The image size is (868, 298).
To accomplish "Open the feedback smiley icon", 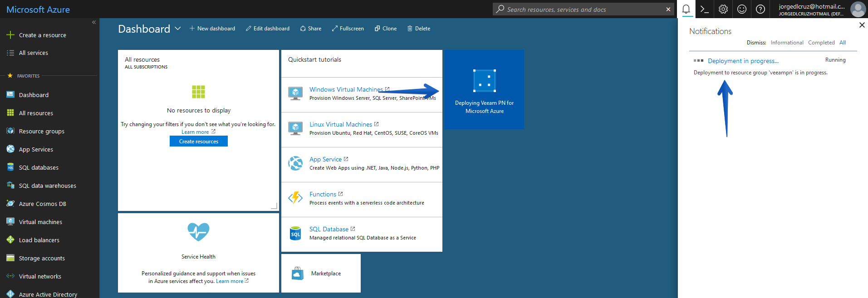I will (x=742, y=9).
